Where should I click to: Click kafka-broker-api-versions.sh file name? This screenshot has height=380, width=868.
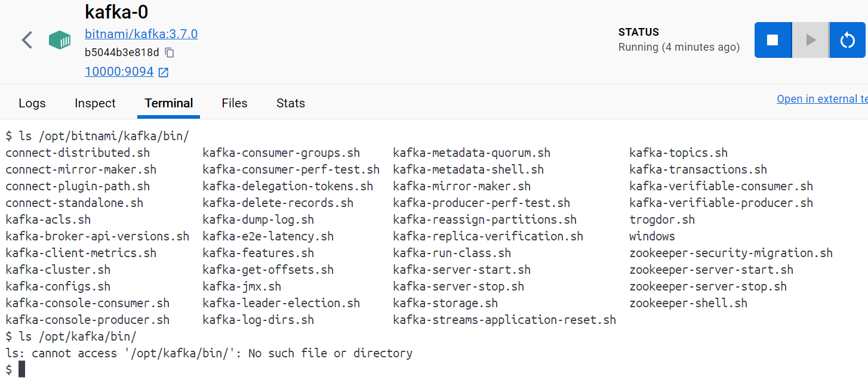[x=97, y=236]
